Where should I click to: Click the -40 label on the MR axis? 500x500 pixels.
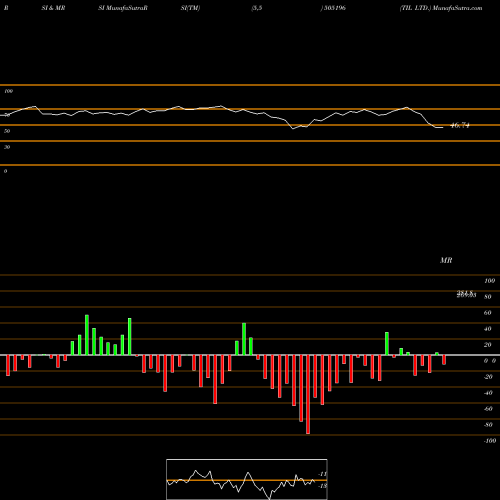coord(488,393)
